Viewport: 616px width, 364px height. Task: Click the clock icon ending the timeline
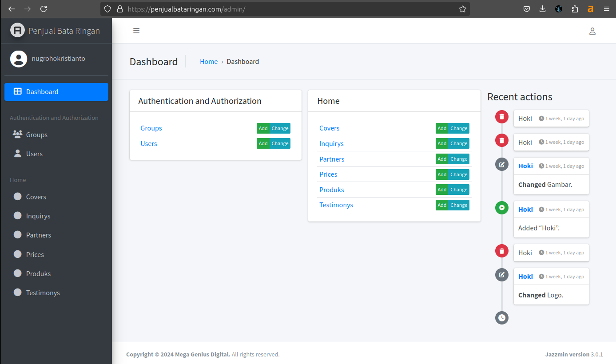(501, 317)
